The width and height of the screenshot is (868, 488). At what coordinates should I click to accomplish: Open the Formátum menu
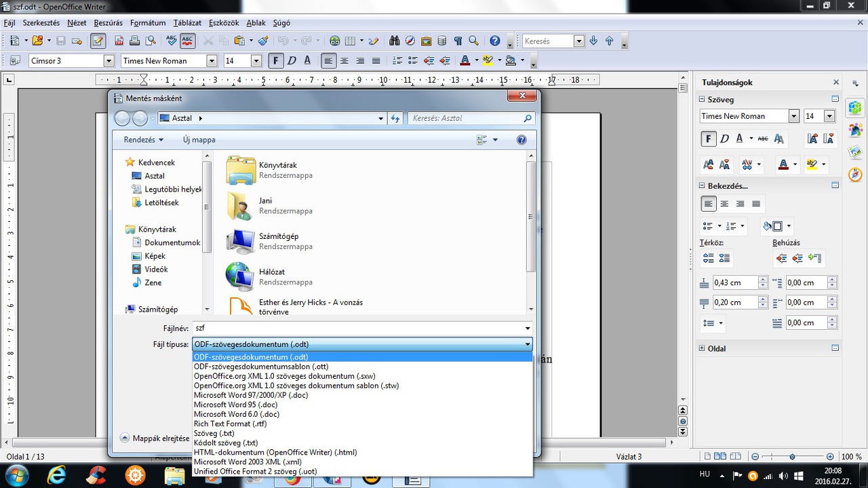point(148,22)
